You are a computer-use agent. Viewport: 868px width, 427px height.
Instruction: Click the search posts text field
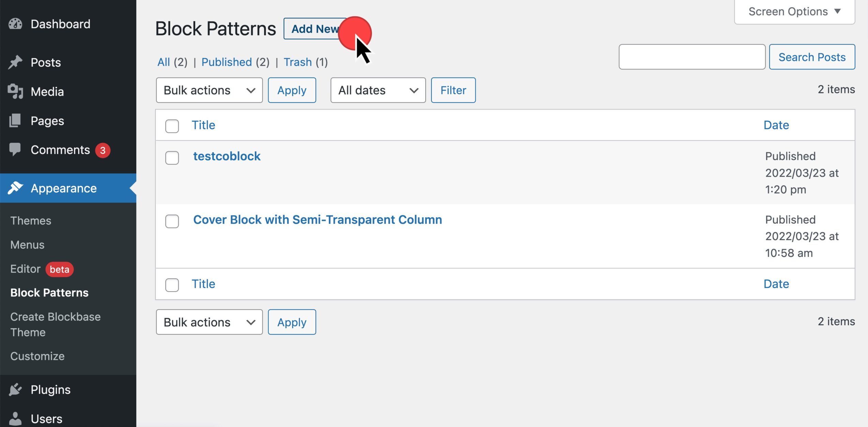point(692,57)
